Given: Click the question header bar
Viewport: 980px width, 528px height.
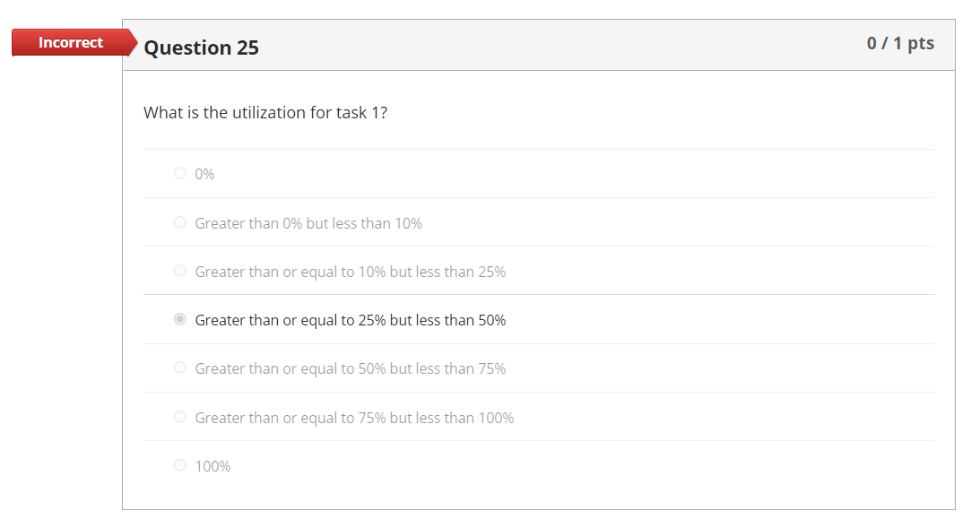Looking at the screenshot, I should pos(538,44).
